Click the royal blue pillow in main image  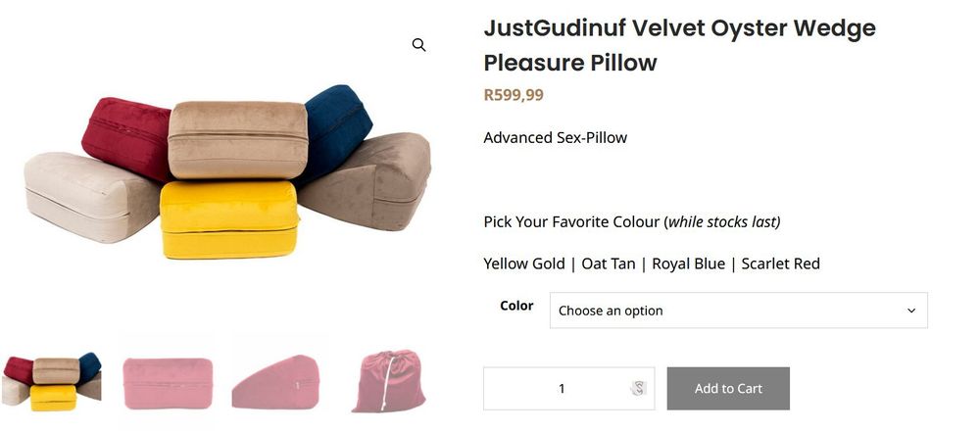click(x=337, y=128)
